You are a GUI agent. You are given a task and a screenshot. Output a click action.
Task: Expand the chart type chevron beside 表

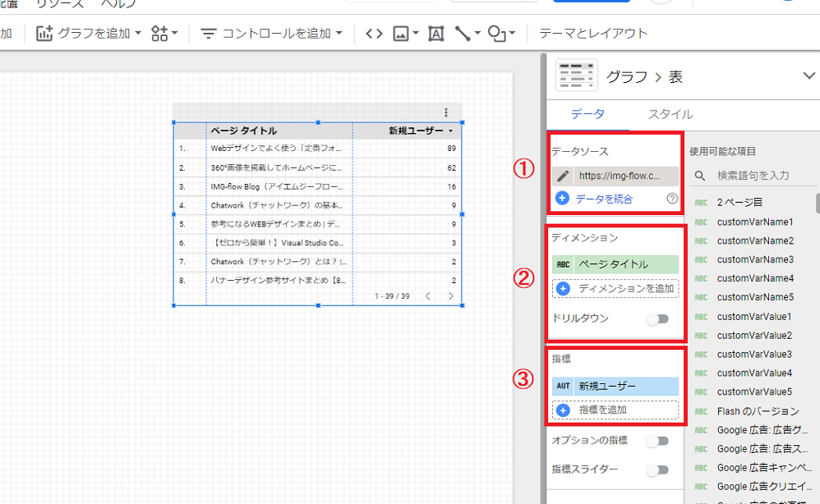(x=808, y=76)
